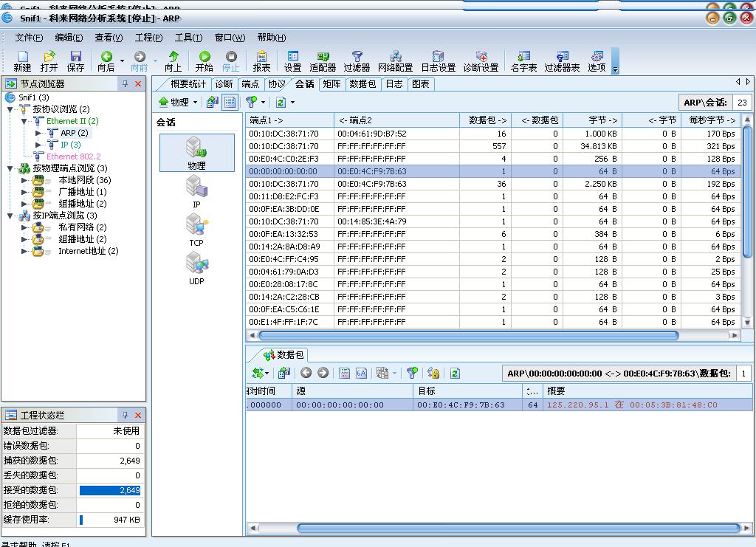
Task: Open the 适配器 (Adapter) settings icon
Action: tap(323, 61)
